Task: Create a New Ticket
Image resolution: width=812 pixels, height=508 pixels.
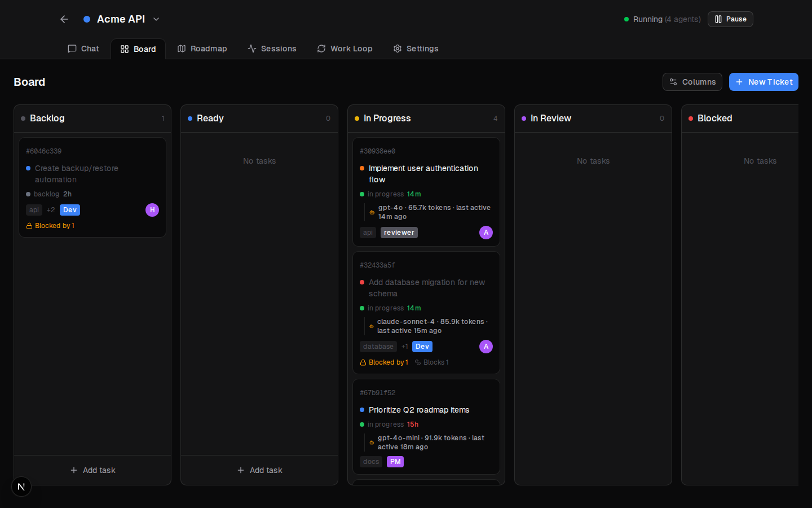Action: tap(764, 82)
